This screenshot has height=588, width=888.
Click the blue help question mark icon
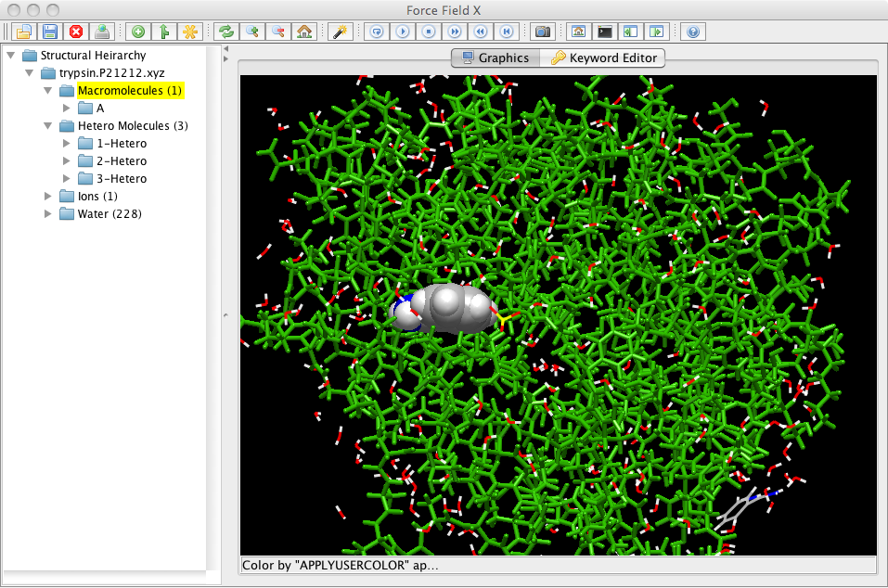(692, 32)
